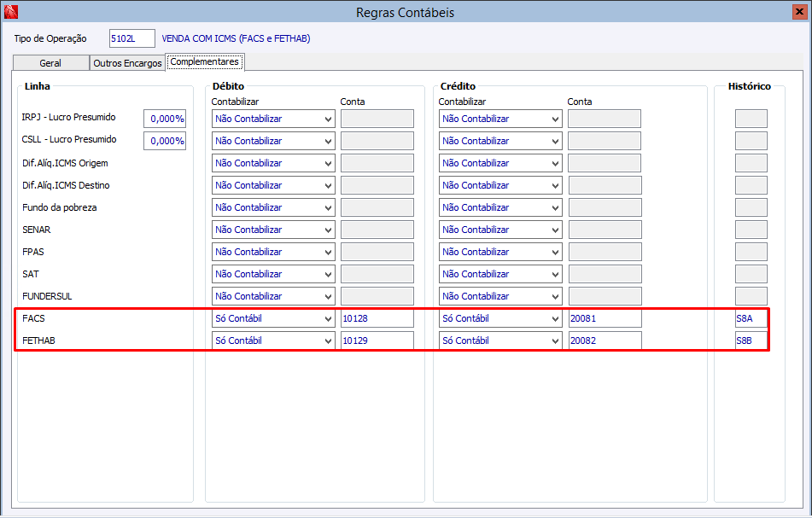Click the FACS credit Conta field 20081
Viewport: 812px width, 518px height.
[x=605, y=318]
